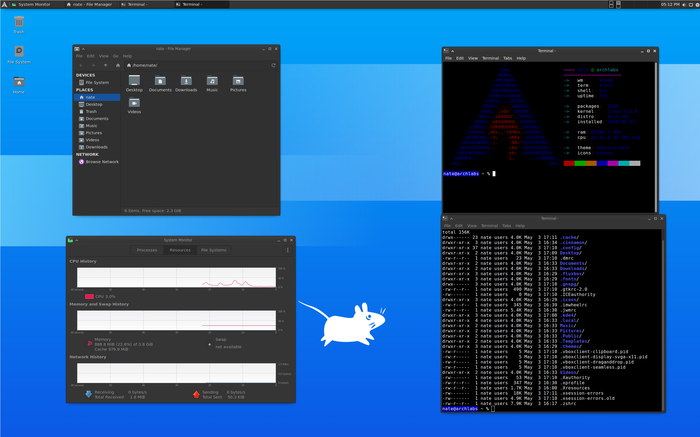Click the Receiving arrow color icon
This screenshot has width=700, height=437.
(x=88, y=394)
